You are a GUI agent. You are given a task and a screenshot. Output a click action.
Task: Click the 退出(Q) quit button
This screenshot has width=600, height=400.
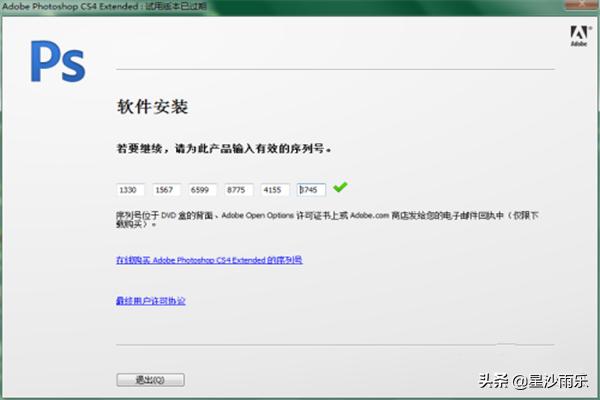coord(150,380)
